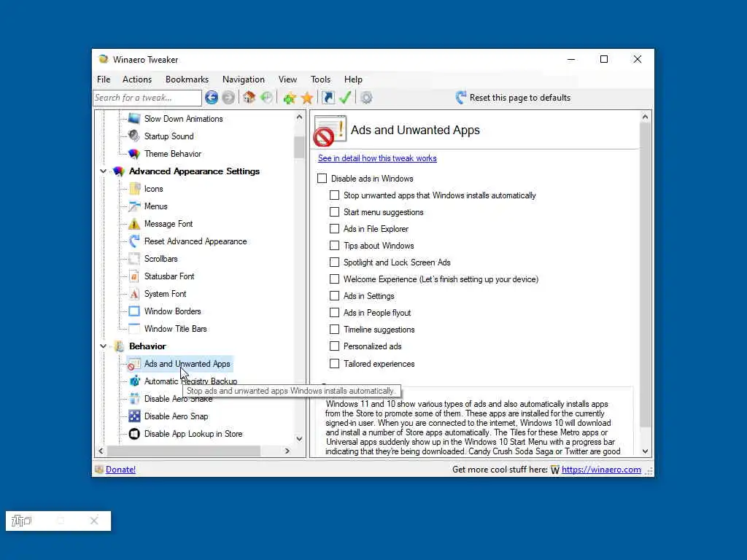Check Tailored experiences checkbox
The height and width of the screenshot is (560, 747).
coord(334,363)
